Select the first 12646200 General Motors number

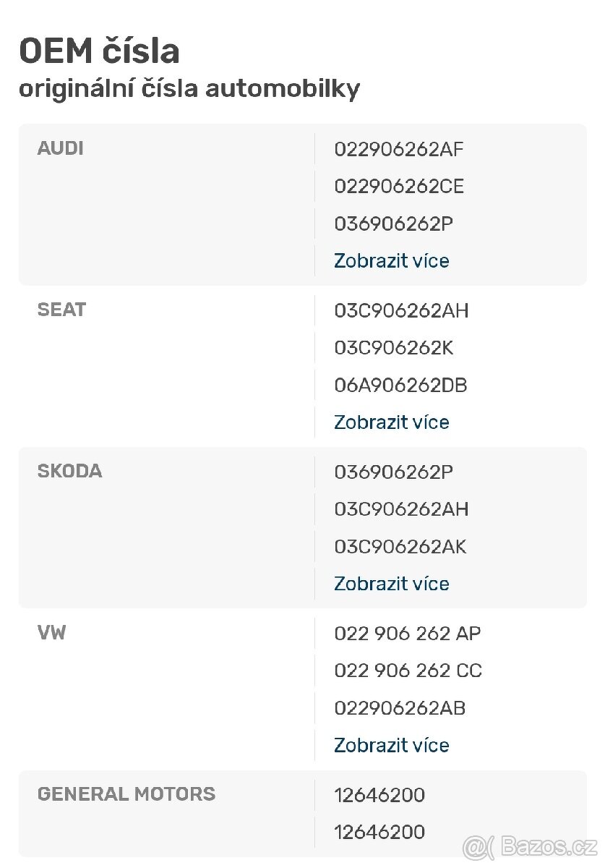tap(379, 795)
